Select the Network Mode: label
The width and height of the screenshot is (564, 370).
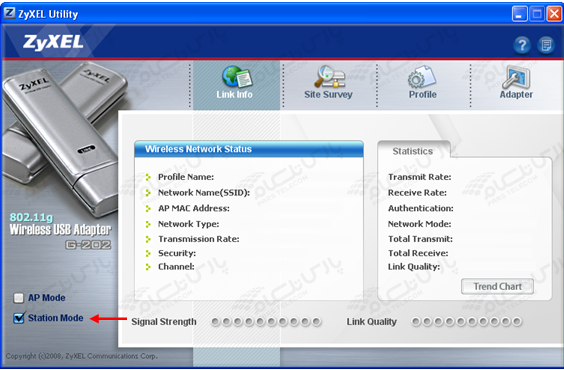pos(419,224)
